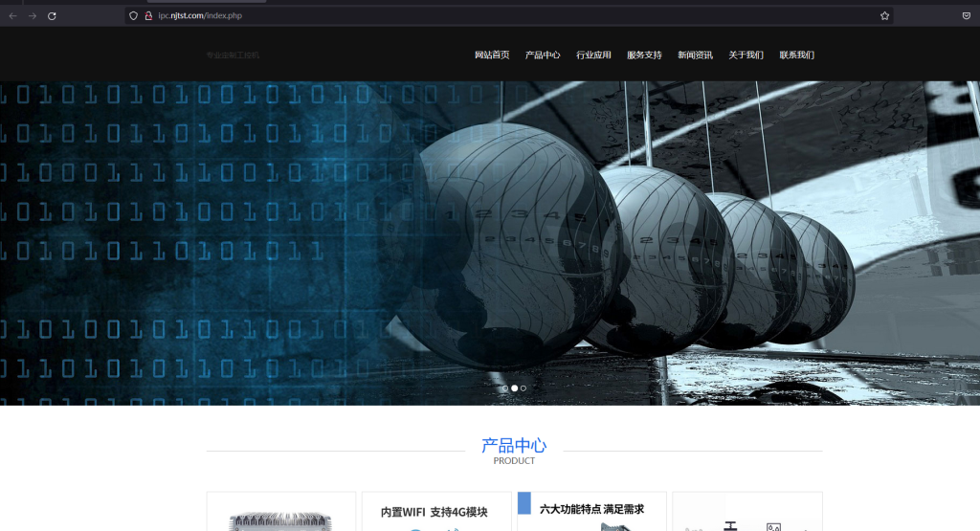Click the browser back arrow
Viewport: 980px width, 531px height.
pos(12,16)
